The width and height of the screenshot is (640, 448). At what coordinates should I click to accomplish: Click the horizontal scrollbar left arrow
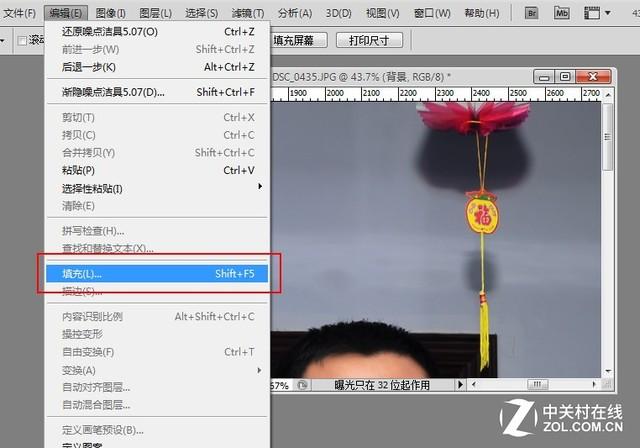[473, 384]
